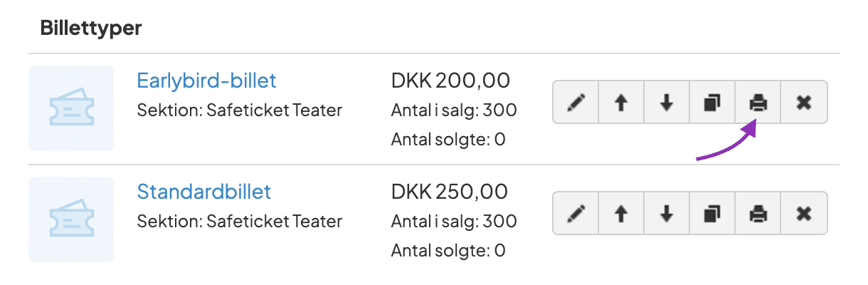The width and height of the screenshot is (868, 285).
Task: Edit the Earlybird-billet with pencil icon
Action: (x=575, y=103)
